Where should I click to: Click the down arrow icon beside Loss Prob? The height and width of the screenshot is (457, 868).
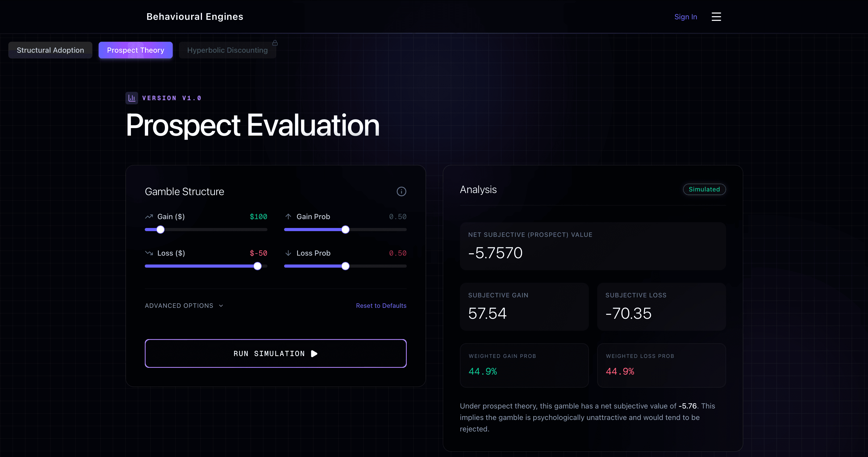(x=289, y=253)
